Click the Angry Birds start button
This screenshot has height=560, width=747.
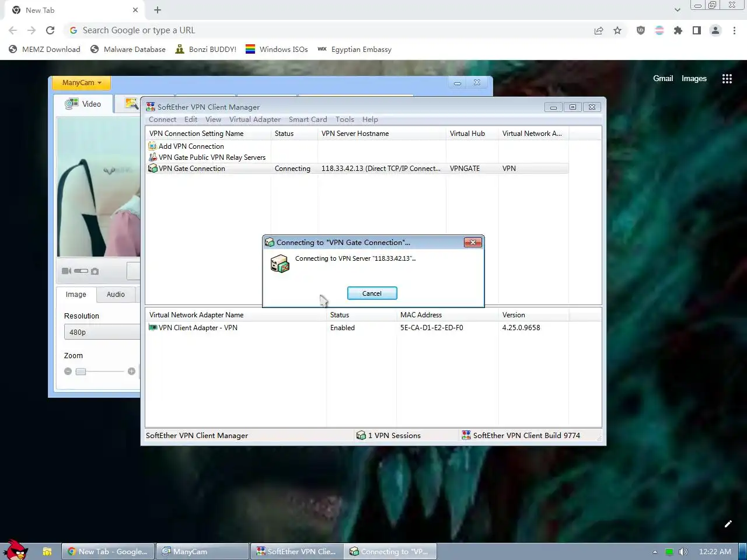15,550
